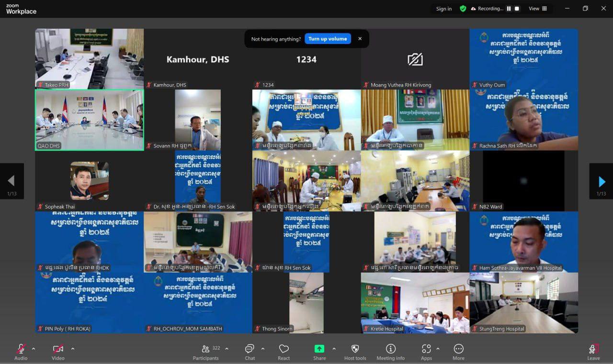
Task: Expand the chevron next to Participants
Action: click(227, 349)
